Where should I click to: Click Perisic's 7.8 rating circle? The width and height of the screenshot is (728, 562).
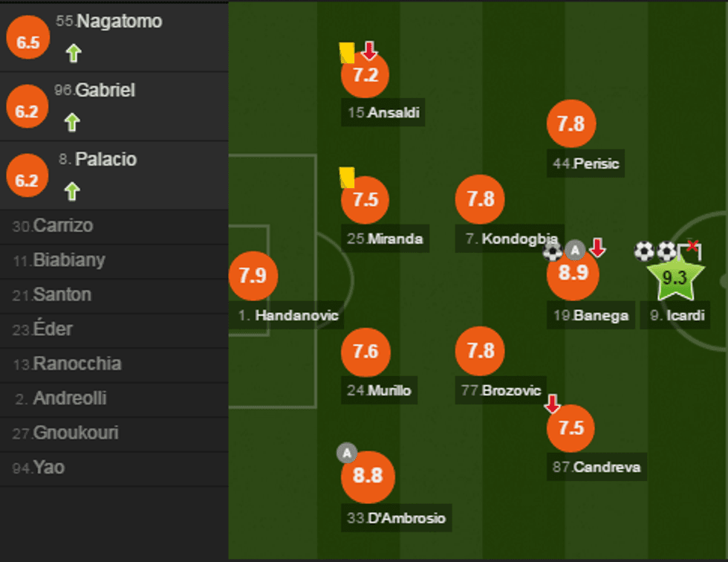coord(571,123)
